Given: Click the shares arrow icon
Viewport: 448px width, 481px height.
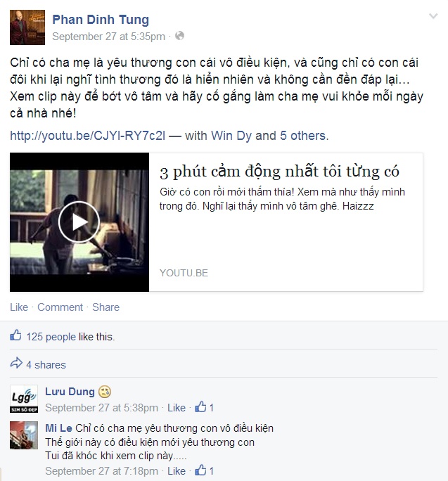Looking at the screenshot, I should 16,363.
